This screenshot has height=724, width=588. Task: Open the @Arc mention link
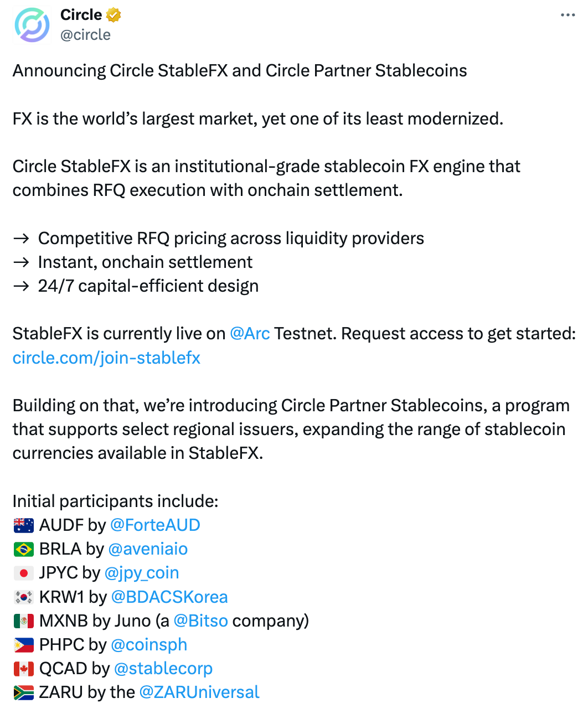pos(250,334)
